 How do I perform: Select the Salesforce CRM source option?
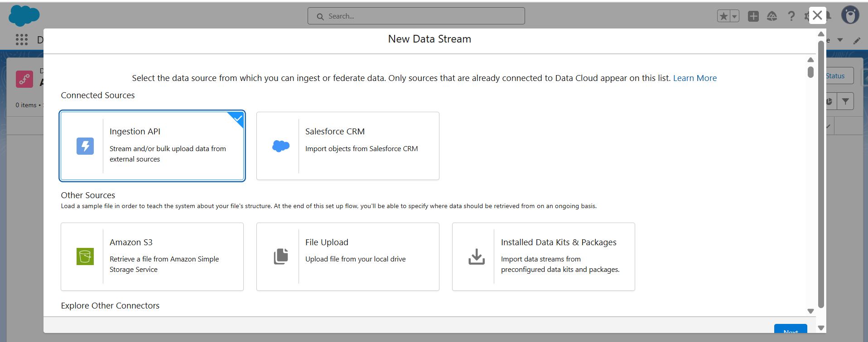[348, 146]
